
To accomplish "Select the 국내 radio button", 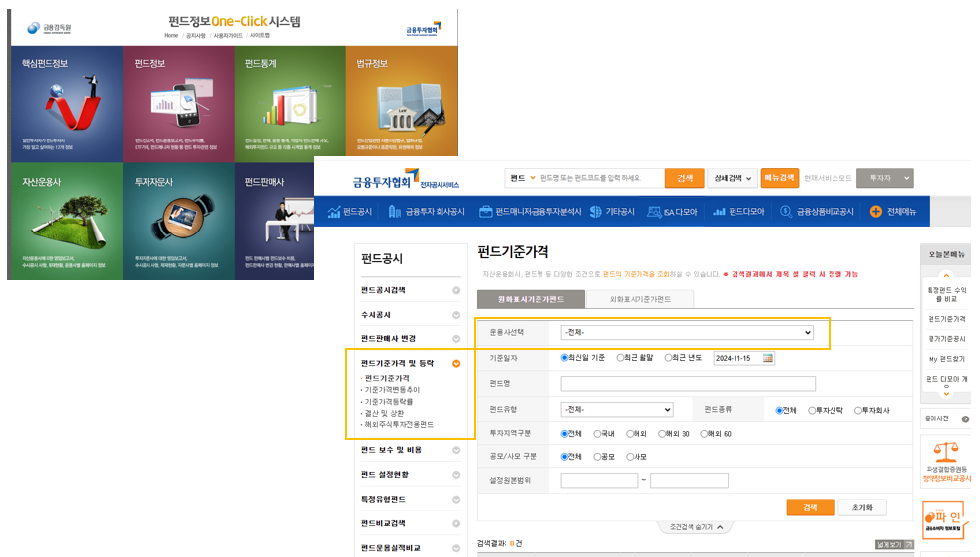I will [x=597, y=434].
